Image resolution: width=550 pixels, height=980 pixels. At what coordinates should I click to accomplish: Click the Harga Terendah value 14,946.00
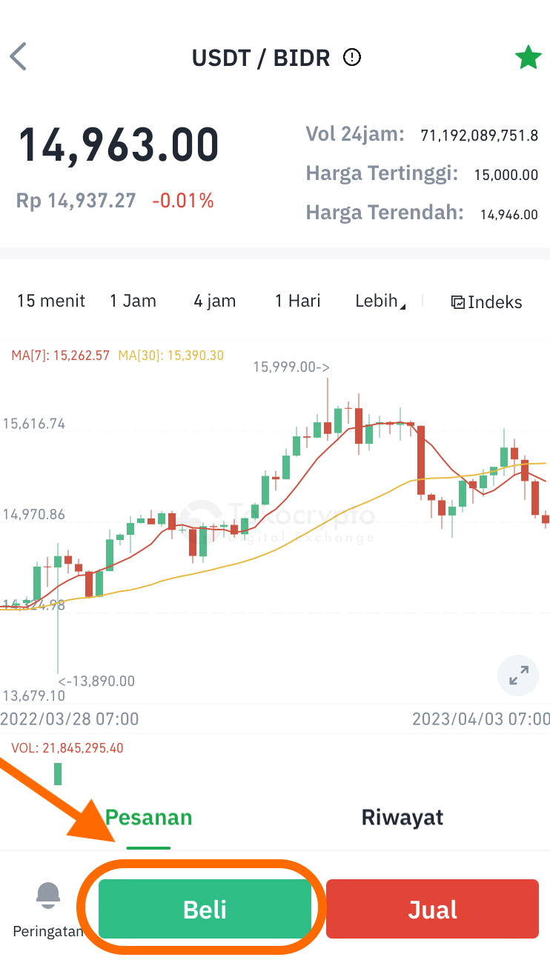(508, 216)
